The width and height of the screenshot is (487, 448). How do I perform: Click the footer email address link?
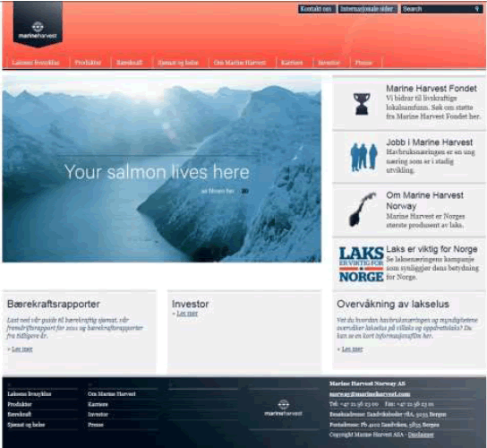pyautogui.click(x=370, y=394)
